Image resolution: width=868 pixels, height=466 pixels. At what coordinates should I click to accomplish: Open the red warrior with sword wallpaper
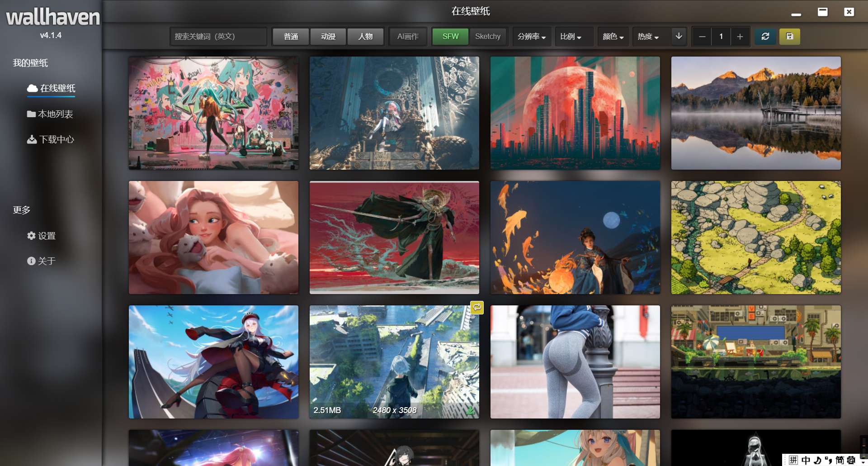[394, 238]
